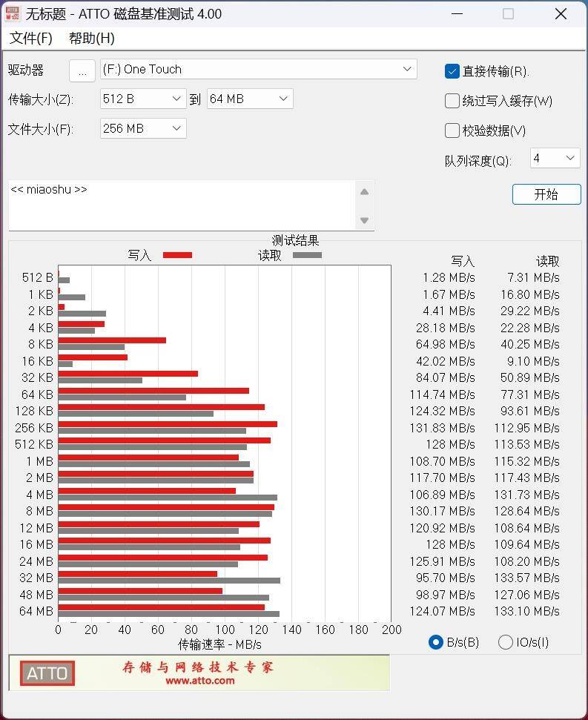Close the ATTO window

point(561,14)
